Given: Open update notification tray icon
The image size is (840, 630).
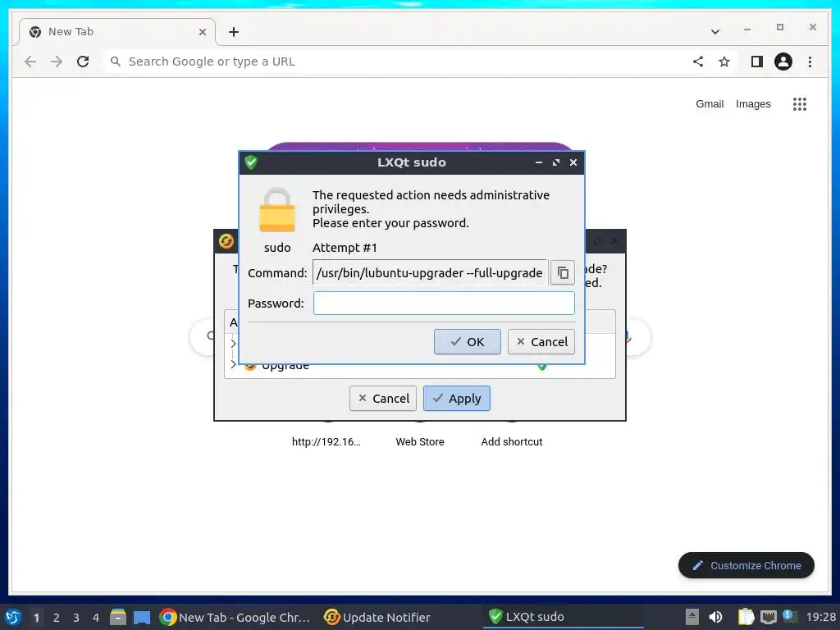Looking at the screenshot, I should pos(789,616).
